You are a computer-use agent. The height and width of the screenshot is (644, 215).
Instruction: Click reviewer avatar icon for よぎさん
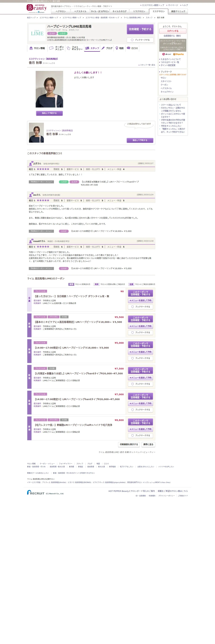click(x=31, y=164)
